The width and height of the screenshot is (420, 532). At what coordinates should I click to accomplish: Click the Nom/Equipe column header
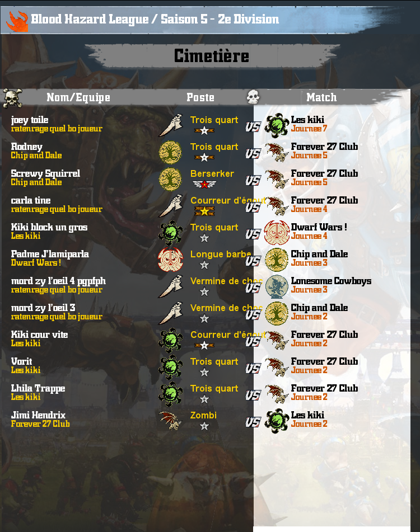pyautogui.click(x=78, y=97)
